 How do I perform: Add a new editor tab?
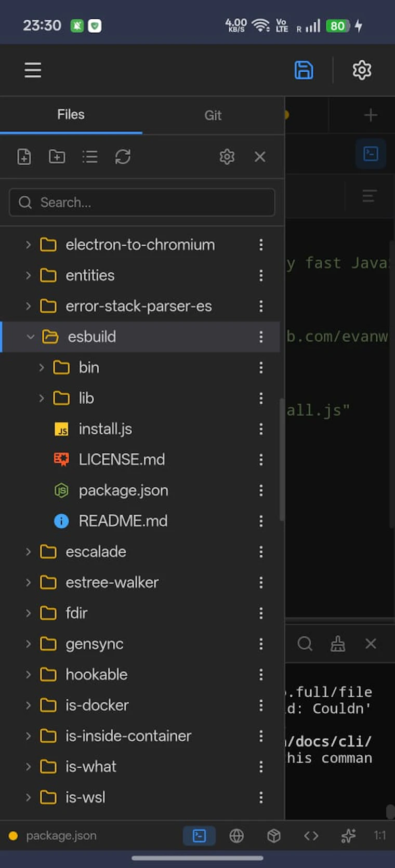pyautogui.click(x=371, y=115)
